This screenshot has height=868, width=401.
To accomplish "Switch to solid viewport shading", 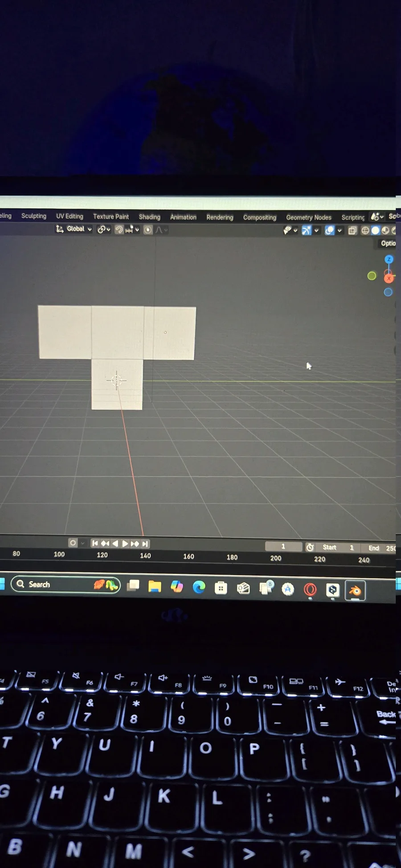I will 375,230.
